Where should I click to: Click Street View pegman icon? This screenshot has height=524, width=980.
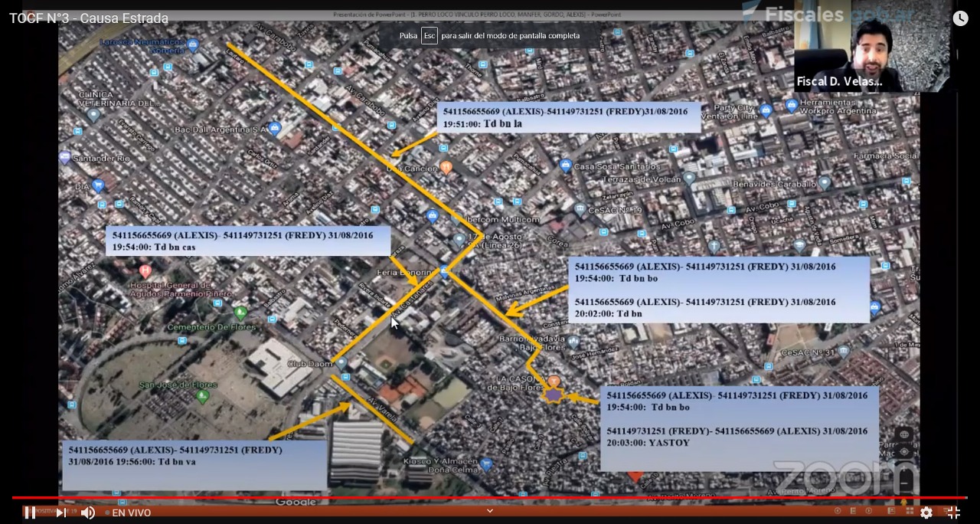(904, 502)
